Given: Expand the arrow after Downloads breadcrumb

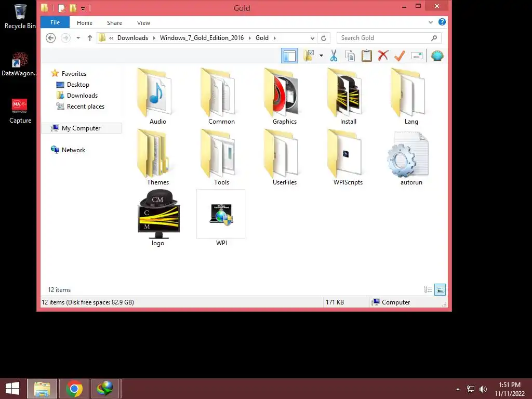Looking at the screenshot, I should (154, 37).
